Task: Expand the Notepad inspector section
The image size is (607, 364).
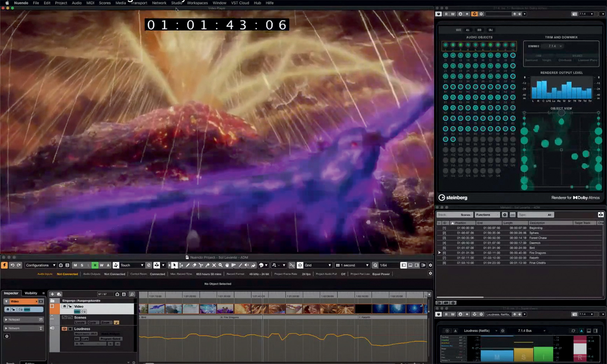Action: click(6, 320)
